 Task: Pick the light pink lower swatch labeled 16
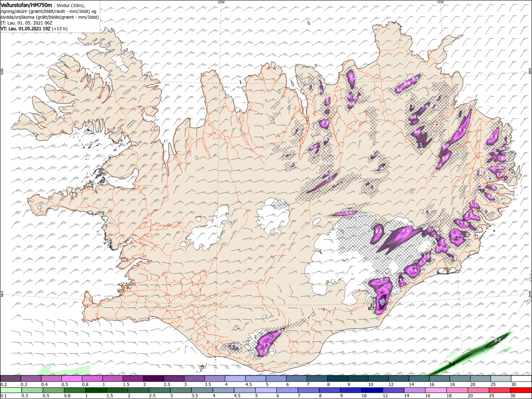click(x=436, y=390)
